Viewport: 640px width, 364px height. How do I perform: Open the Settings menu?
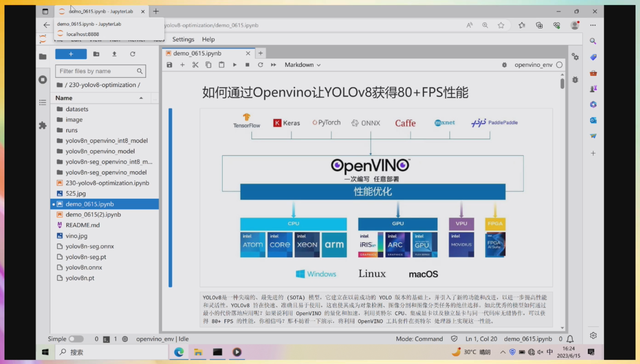pyautogui.click(x=183, y=39)
